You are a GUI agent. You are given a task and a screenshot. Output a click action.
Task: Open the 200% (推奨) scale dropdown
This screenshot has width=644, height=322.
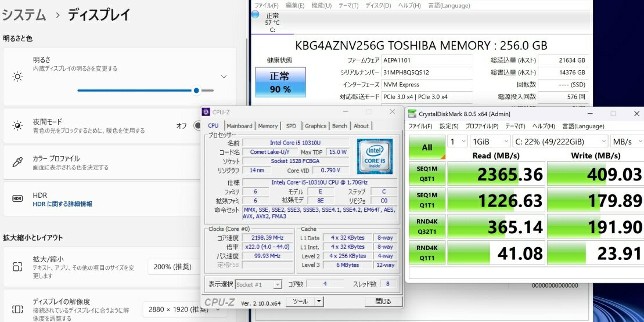(174, 267)
